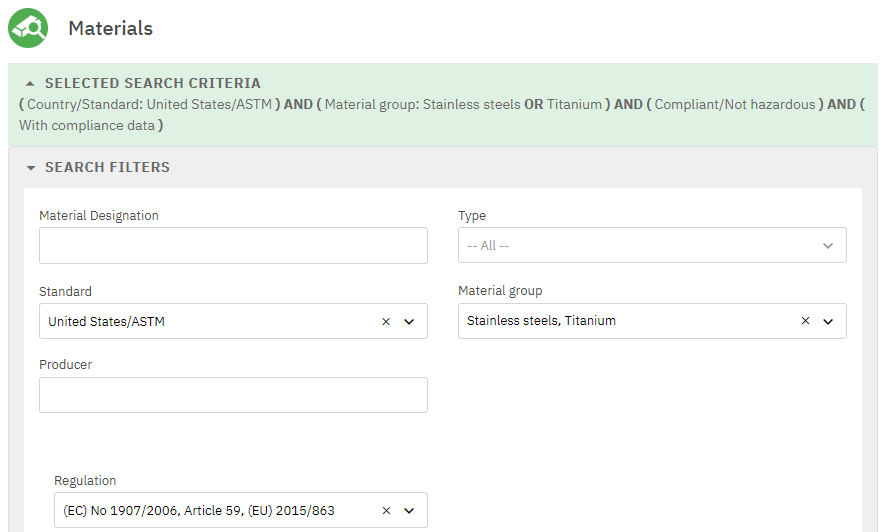The image size is (887, 532).
Task: Collapse Selected Search Criteria with its triangle
Action: click(x=30, y=84)
